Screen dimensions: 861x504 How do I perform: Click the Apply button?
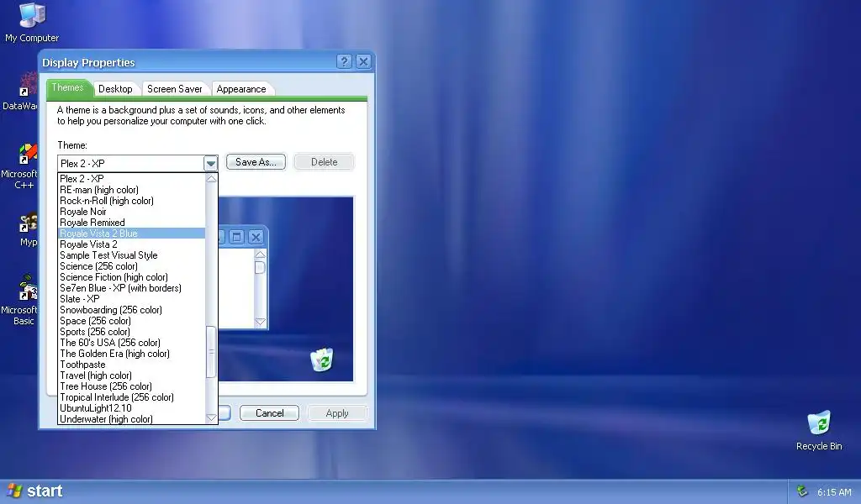coord(337,413)
